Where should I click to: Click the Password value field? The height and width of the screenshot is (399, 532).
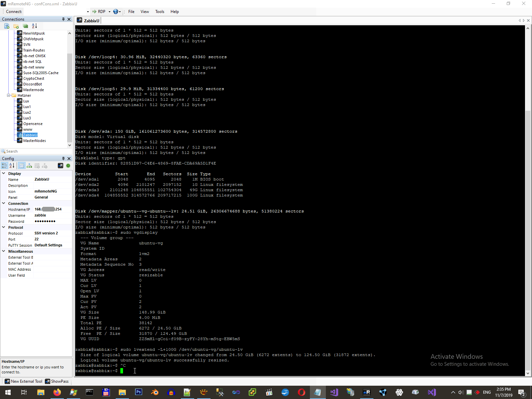(x=53, y=221)
